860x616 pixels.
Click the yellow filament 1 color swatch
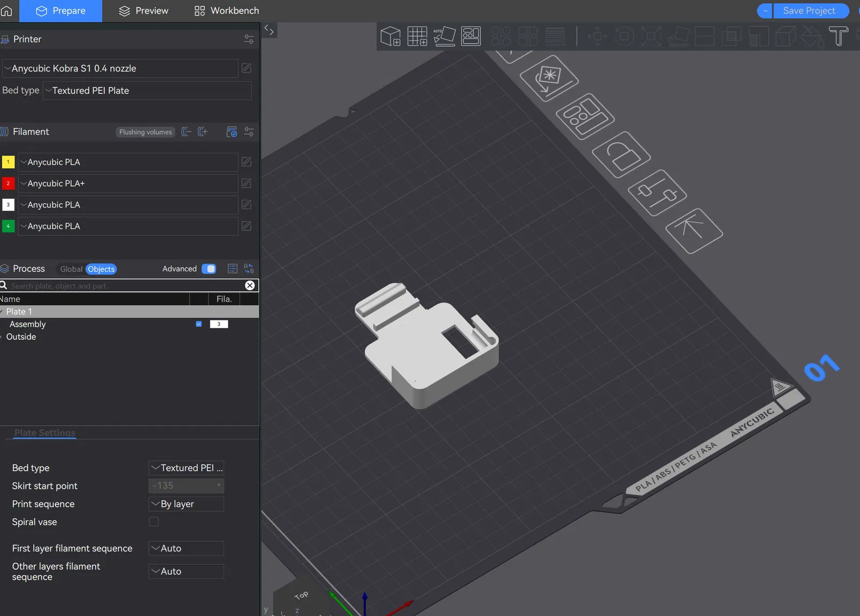pyautogui.click(x=8, y=162)
